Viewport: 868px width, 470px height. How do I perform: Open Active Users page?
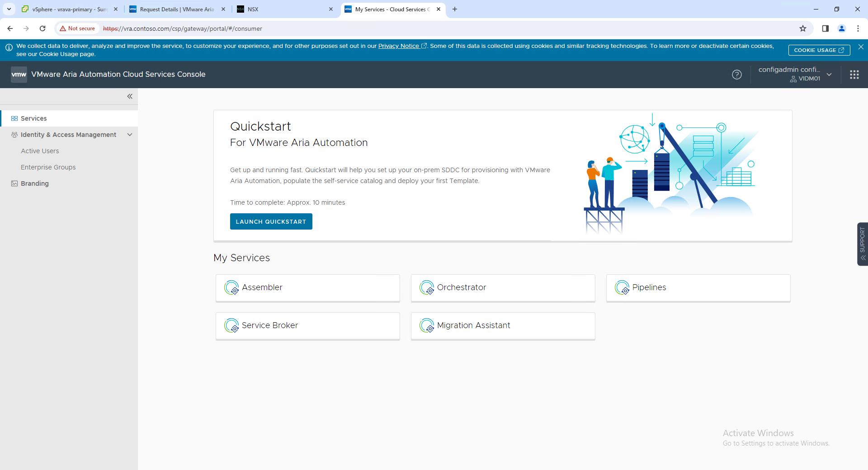tap(40, 151)
